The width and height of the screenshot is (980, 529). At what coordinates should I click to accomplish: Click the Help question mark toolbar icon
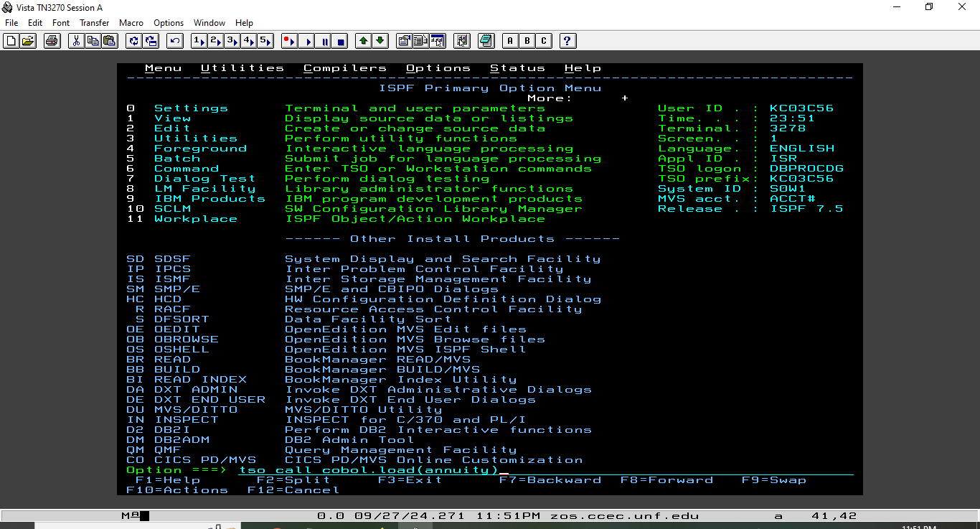tap(567, 41)
